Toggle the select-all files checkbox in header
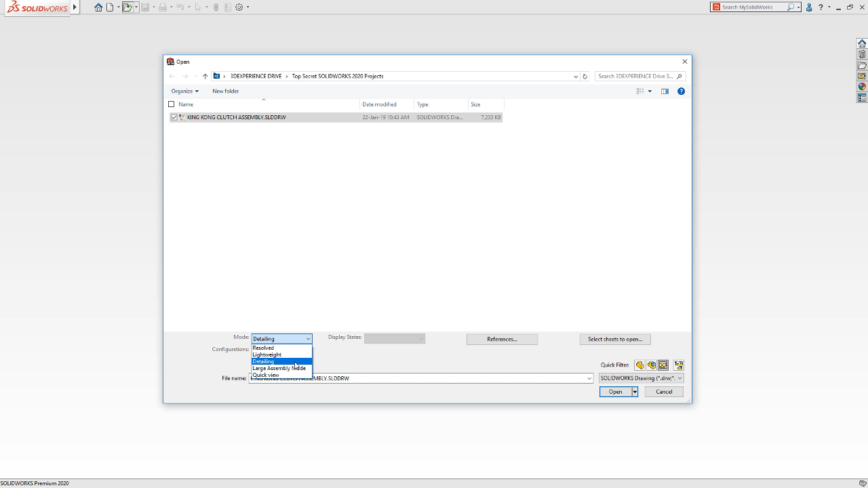 pyautogui.click(x=172, y=104)
